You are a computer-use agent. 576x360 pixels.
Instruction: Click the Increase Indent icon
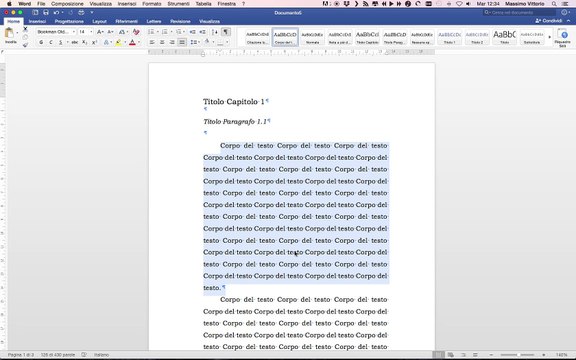[202, 32]
